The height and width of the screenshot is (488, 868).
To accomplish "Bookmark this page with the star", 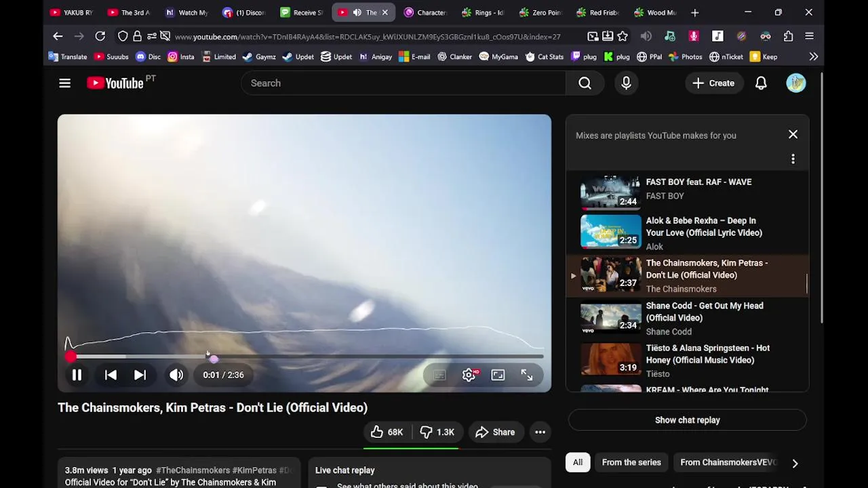I will click(623, 36).
